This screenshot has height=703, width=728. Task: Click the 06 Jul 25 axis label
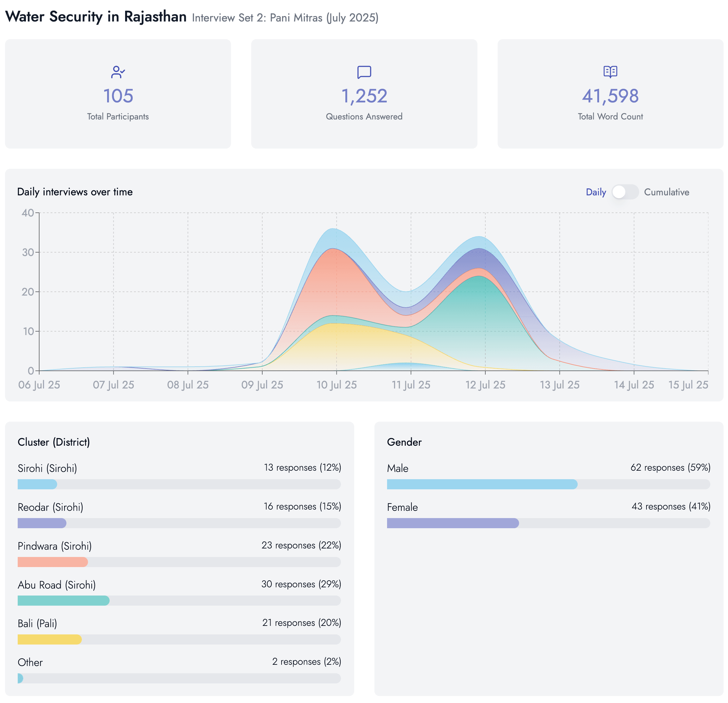[x=39, y=385]
